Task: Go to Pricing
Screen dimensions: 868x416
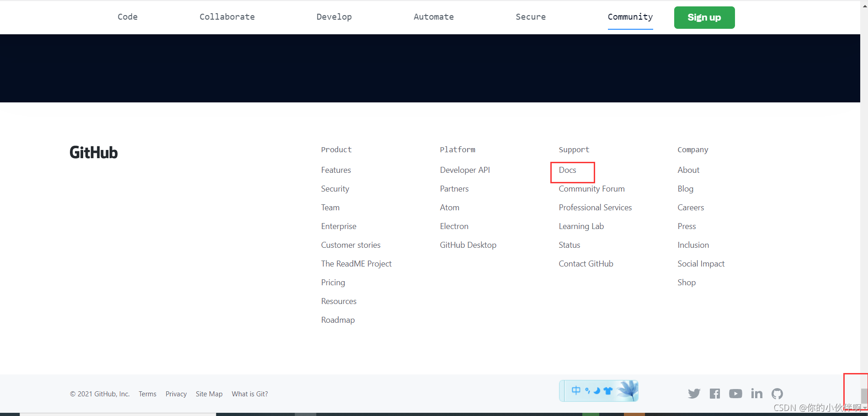Action: point(333,283)
